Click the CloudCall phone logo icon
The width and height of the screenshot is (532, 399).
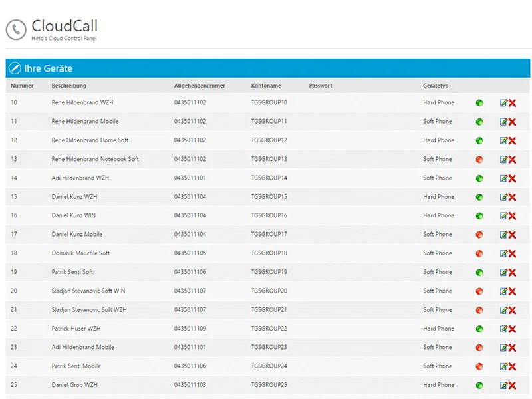tap(16, 29)
